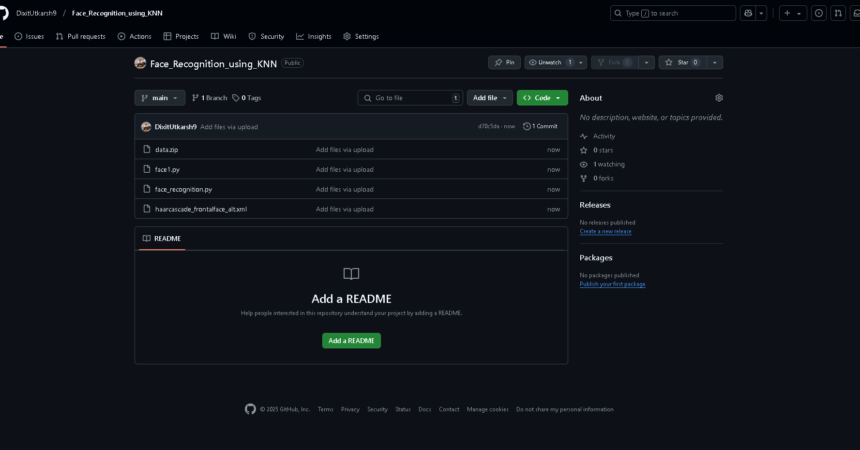
Task: Click file icon next to data.zip
Action: point(146,149)
